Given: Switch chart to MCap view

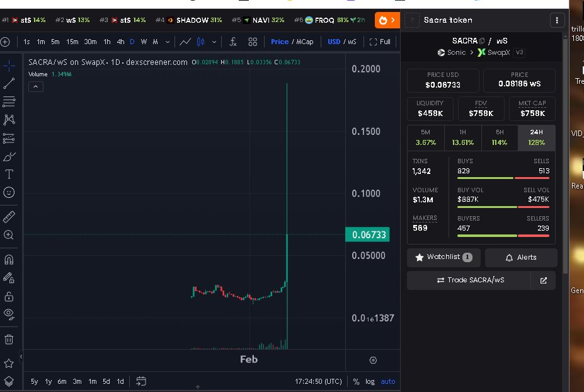Looking at the screenshot, I should (305, 42).
